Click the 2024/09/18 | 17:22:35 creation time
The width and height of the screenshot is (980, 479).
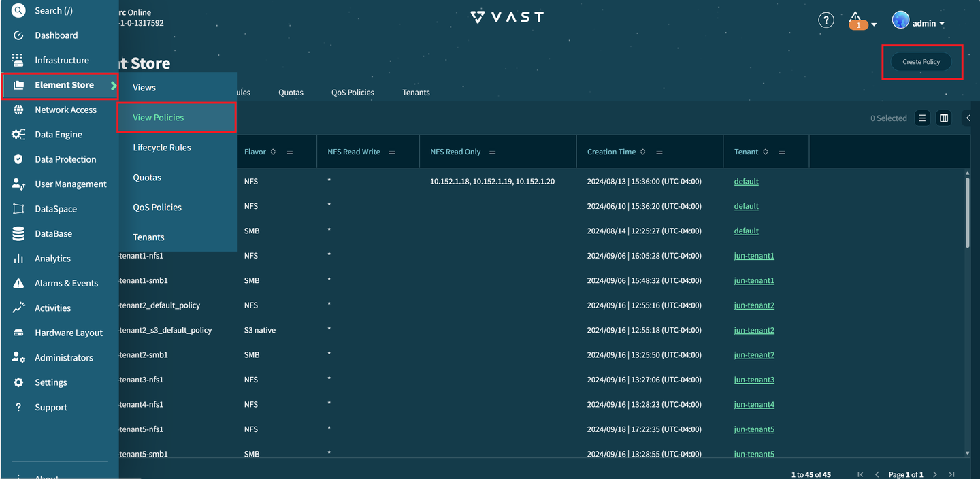pos(644,429)
